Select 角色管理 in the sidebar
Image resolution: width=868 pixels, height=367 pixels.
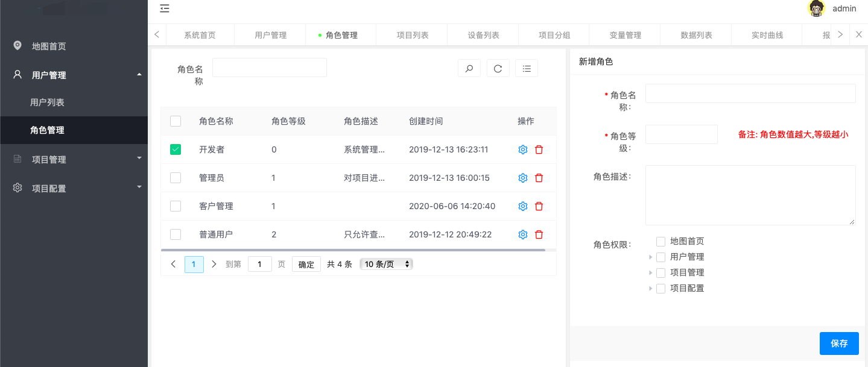click(x=74, y=130)
